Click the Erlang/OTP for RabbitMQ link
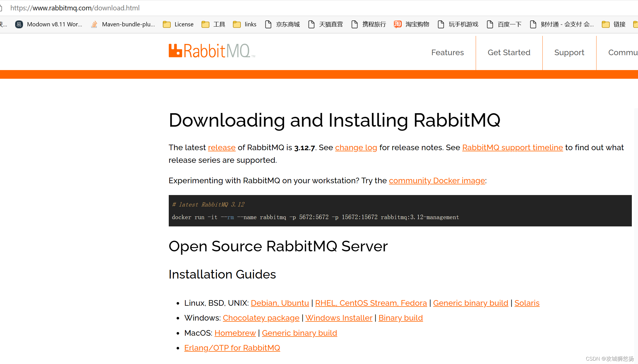The width and height of the screenshot is (638, 364). click(232, 348)
